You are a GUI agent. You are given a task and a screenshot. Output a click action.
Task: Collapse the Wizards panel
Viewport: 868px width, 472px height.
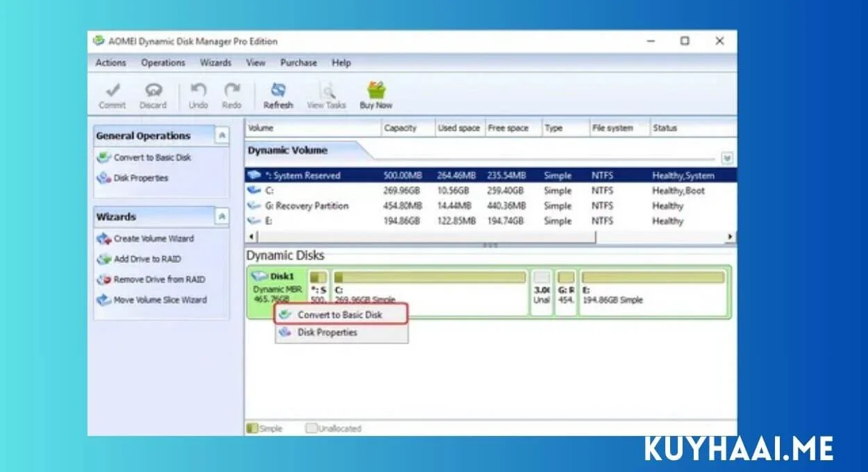222,217
